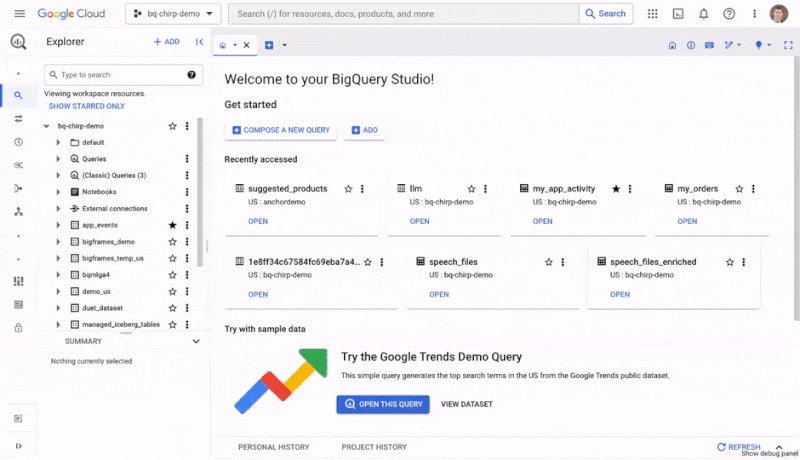Star the bqmlga4 dataset

(x=172, y=275)
